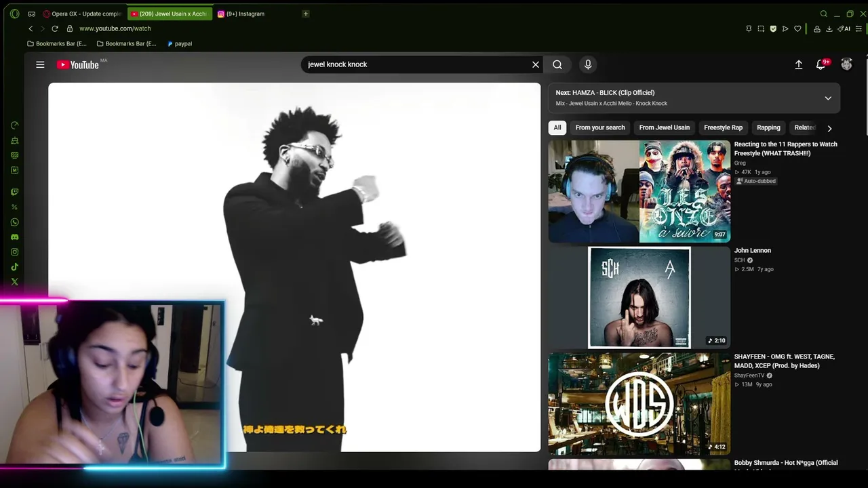Open a new browser tab
The width and height of the screenshot is (868, 488).
click(306, 14)
